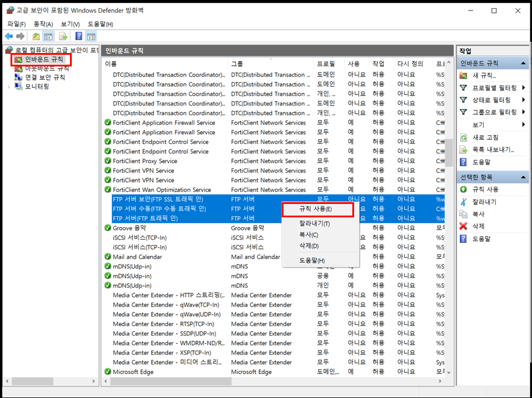The width and height of the screenshot is (532, 398).
Task: Open the 그룹으로 필터링 submenu arrow
Action: pos(523,111)
